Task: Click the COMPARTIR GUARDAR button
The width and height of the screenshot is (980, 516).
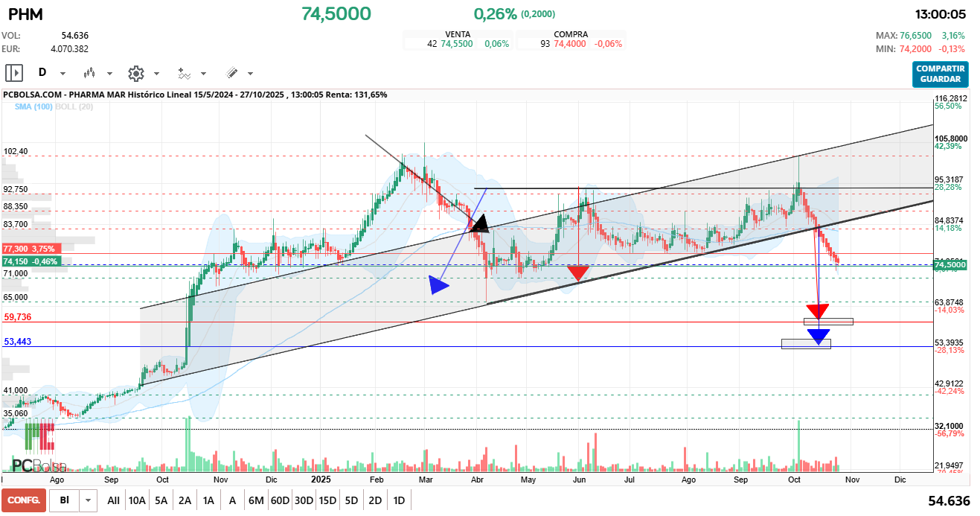Action: click(941, 74)
